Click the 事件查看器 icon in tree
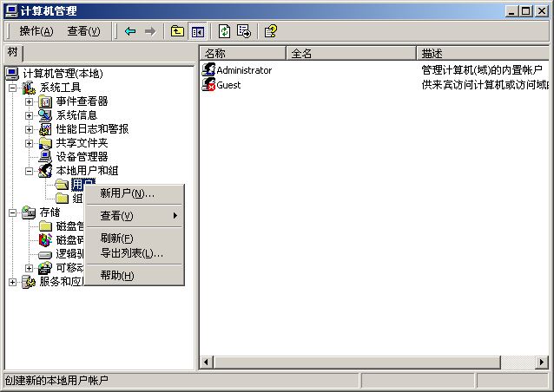 click(45, 101)
